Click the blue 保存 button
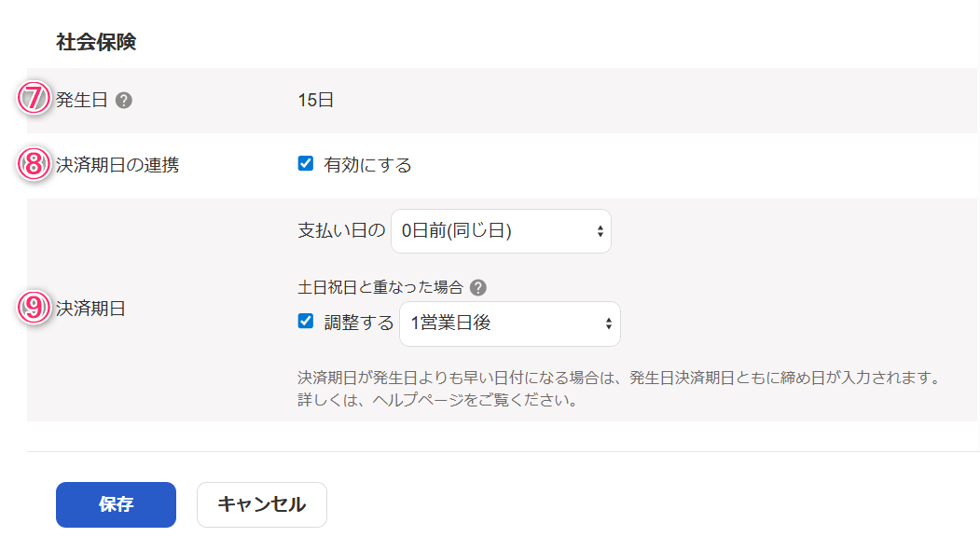 click(x=117, y=504)
